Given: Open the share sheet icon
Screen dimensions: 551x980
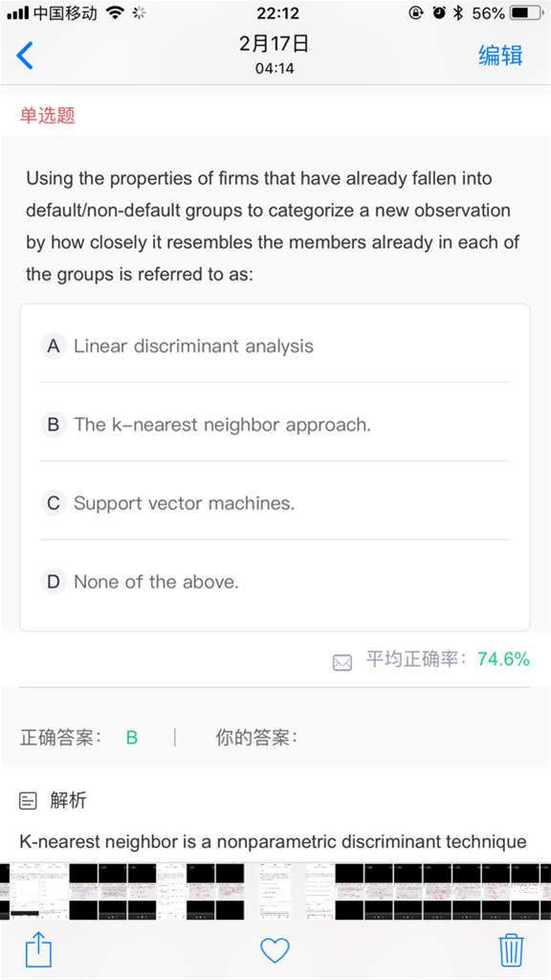Looking at the screenshot, I should point(38,949).
